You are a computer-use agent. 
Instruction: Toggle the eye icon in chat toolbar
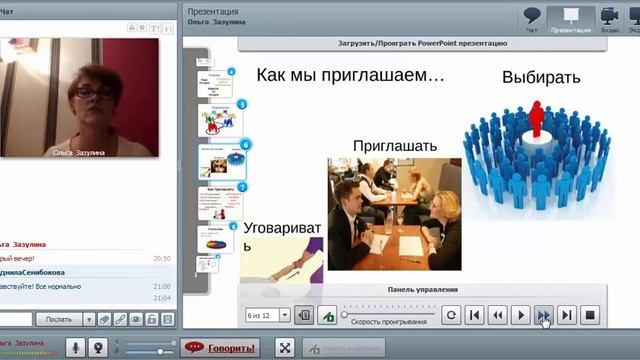pyautogui.click(x=136, y=319)
